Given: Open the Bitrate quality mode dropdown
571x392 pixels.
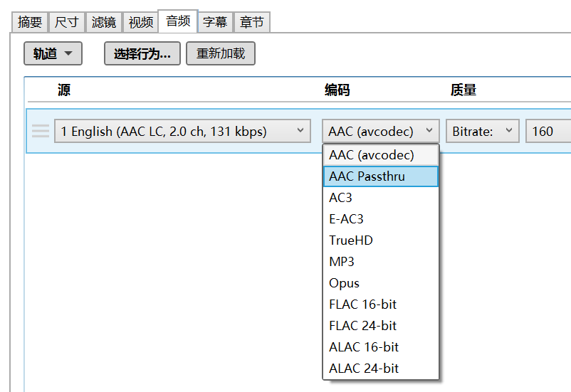Looking at the screenshot, I should [482, 131].
